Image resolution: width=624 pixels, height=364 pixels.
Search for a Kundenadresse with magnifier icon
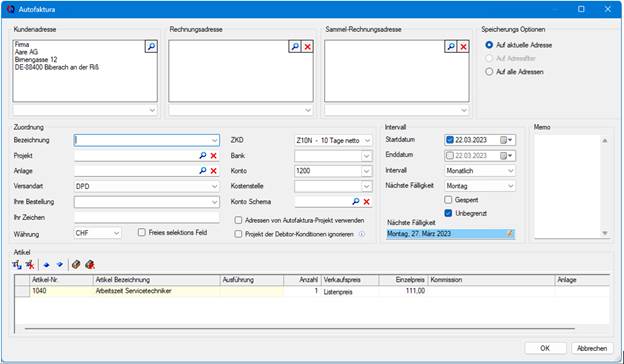[151, 47]
